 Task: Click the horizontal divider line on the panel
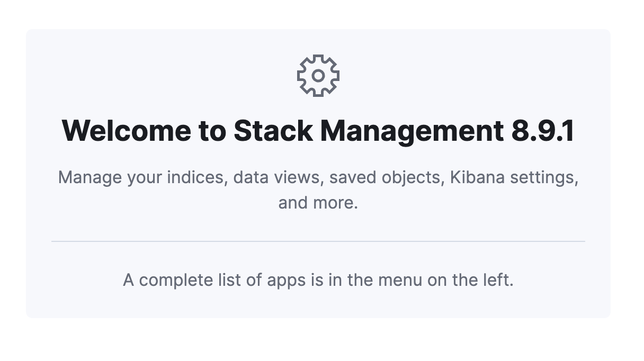coord(318,241)
